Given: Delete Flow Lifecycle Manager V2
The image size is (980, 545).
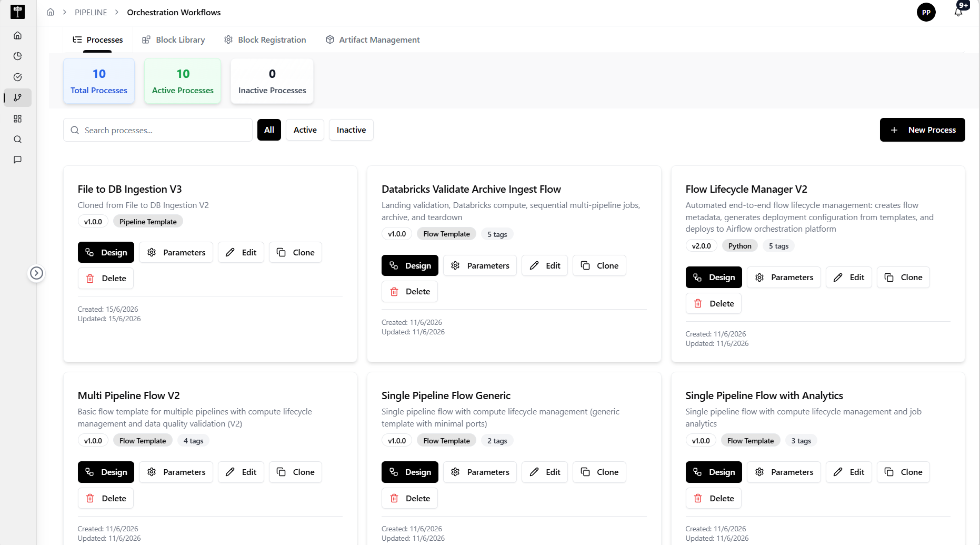Looking at the screenshot, I should pyautogui.click(x=713, y=303).
